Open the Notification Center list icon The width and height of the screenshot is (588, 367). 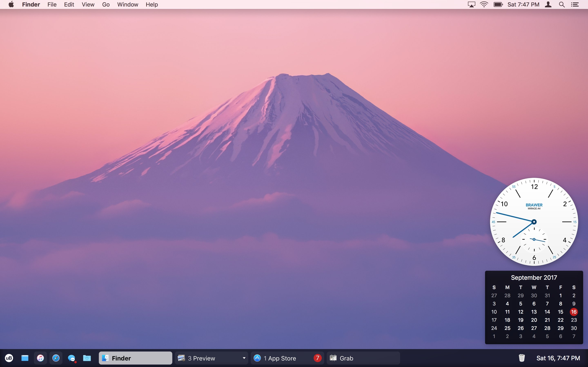pyautogui.click(x=575, y=5)
